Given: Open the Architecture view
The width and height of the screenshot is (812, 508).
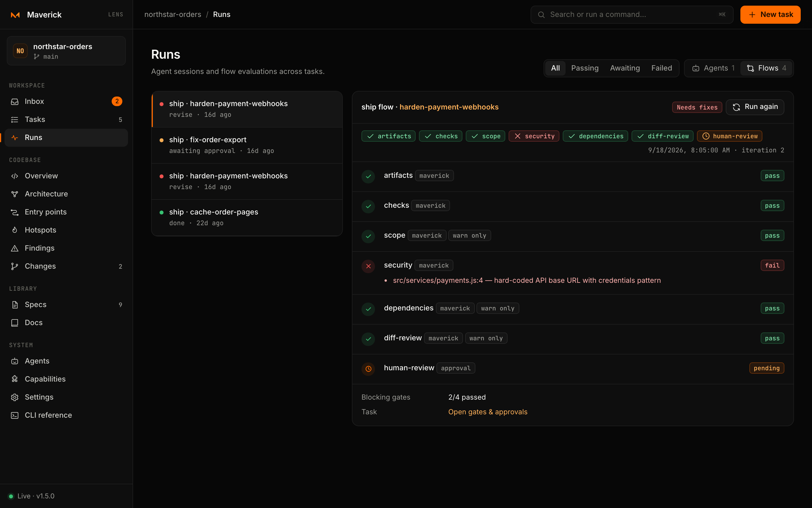Looking at the screenshot, I should (66, 194).
